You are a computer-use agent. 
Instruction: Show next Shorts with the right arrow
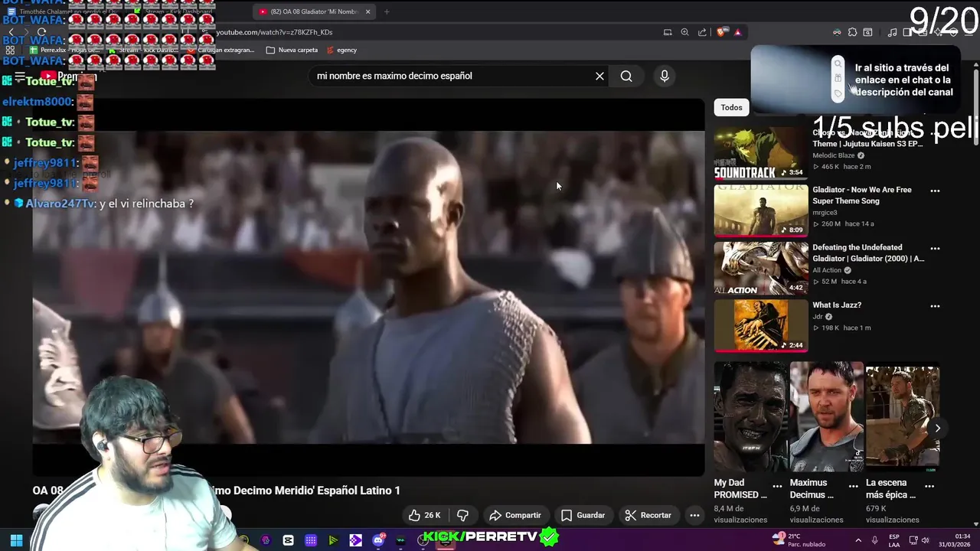(937, 428)
